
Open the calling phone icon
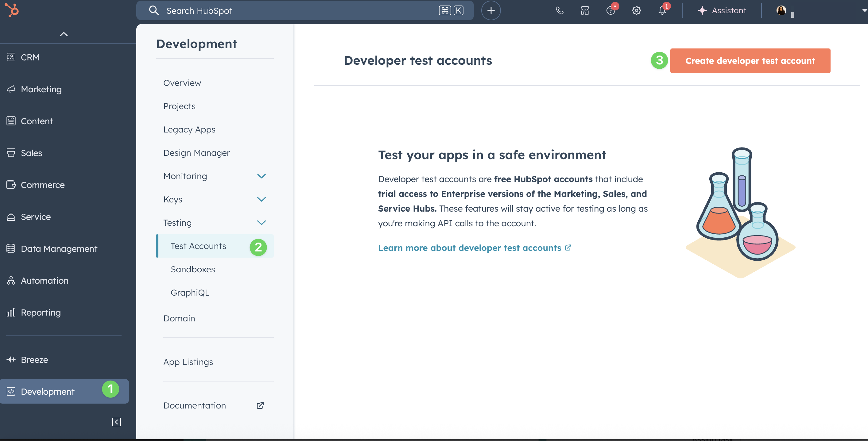559,10
